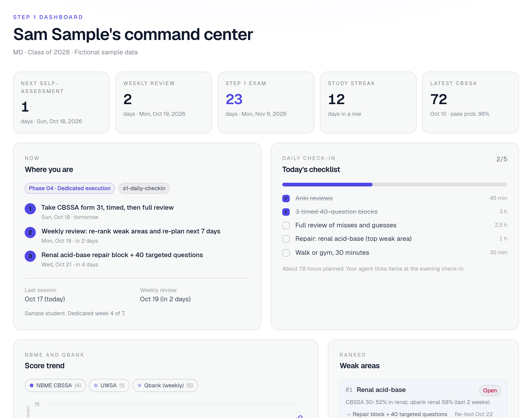The width and height of the screenshot is (532, 418).
Task: Uncheck the 3 timed 40-question blocks checkbox
Action: [x=286, y=212]
